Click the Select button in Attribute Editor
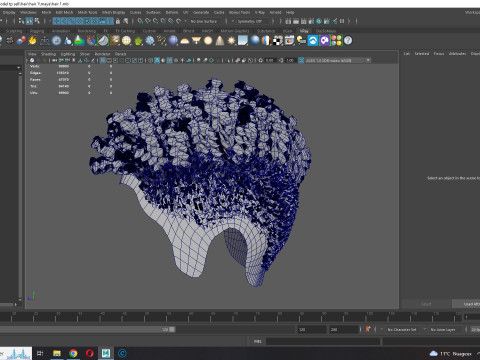 click(x=426, y=304)
